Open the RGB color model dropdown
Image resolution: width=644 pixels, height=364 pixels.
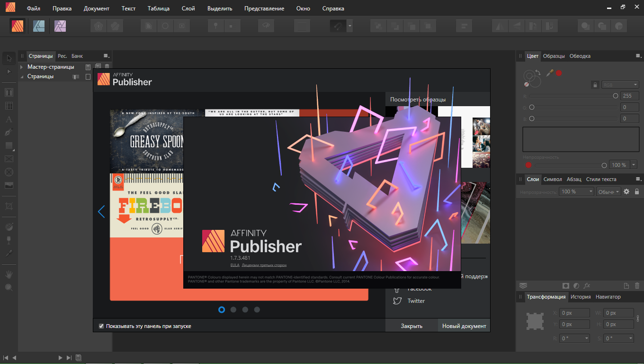point(620,85)
